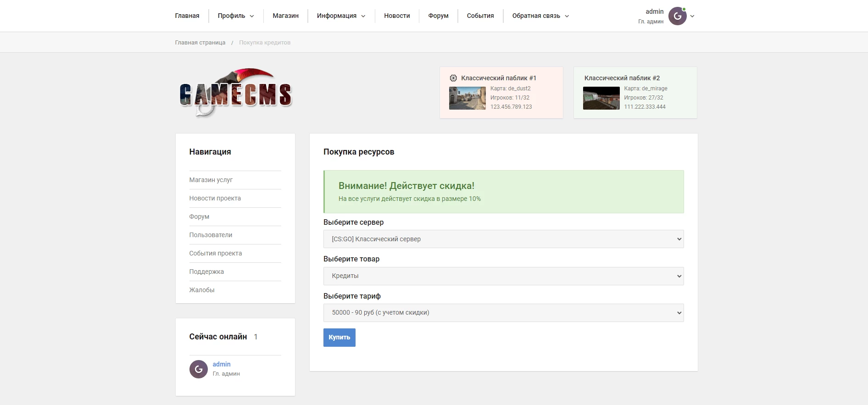Open the de_mirage map thumbnail

tap(601, 98)
